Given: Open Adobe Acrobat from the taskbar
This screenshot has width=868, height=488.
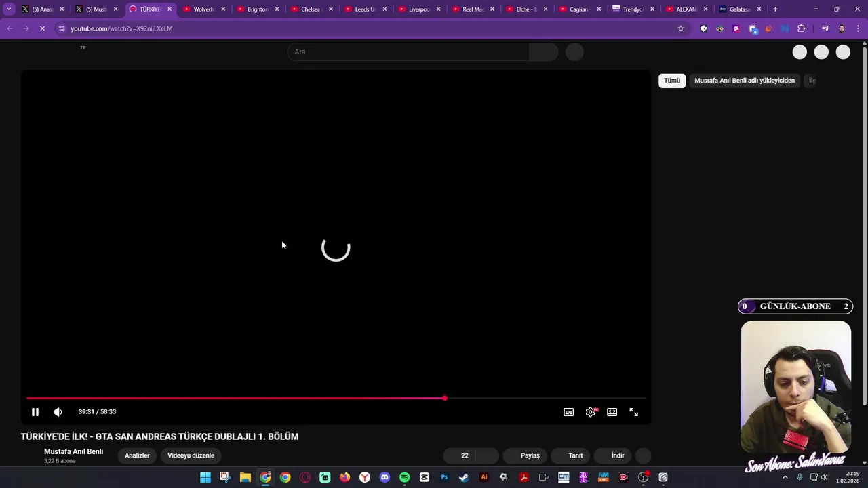Looking at the screenshot, I should [x=524, y=477].
